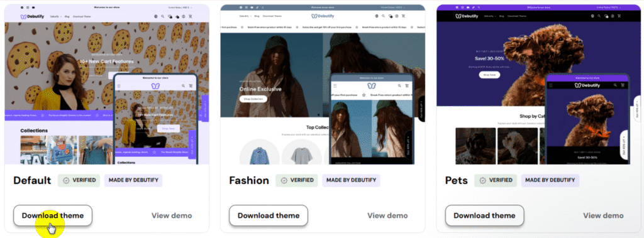The height and width of the screenshot is (238, 644).
Task: Click the Verified badge on Default card
Action: pos(79,180)
